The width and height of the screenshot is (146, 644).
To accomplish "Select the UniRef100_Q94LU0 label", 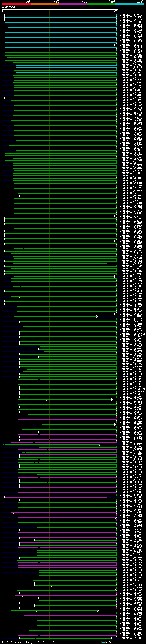I will coord(131,183).
